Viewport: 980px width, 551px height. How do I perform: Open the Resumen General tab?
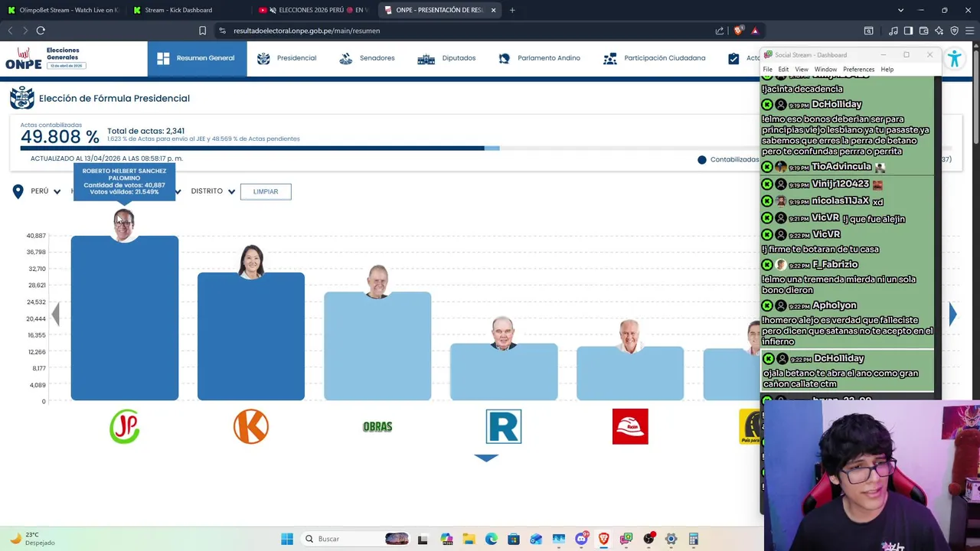pyautogui.click(x=197, y=58)
